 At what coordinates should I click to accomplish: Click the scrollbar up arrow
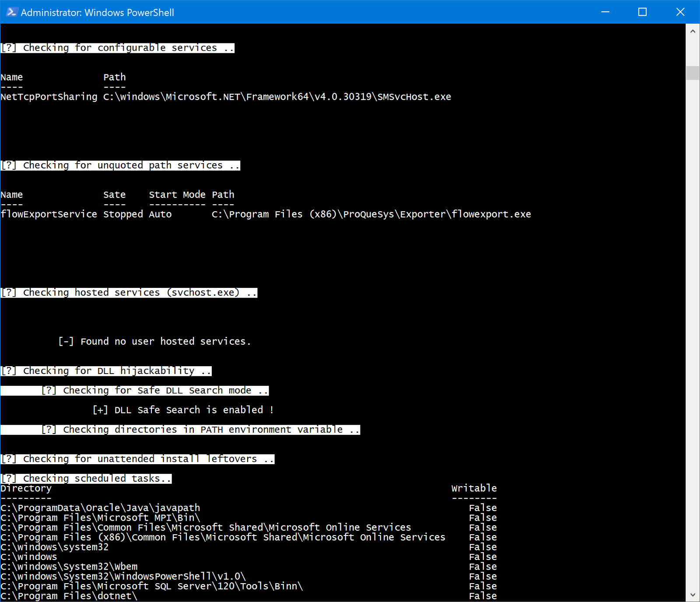coord(693,31)
